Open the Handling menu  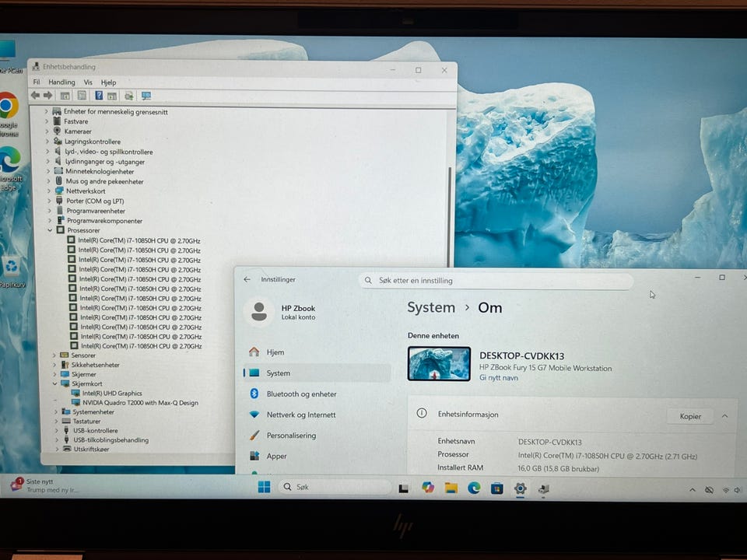coord(61,82)
